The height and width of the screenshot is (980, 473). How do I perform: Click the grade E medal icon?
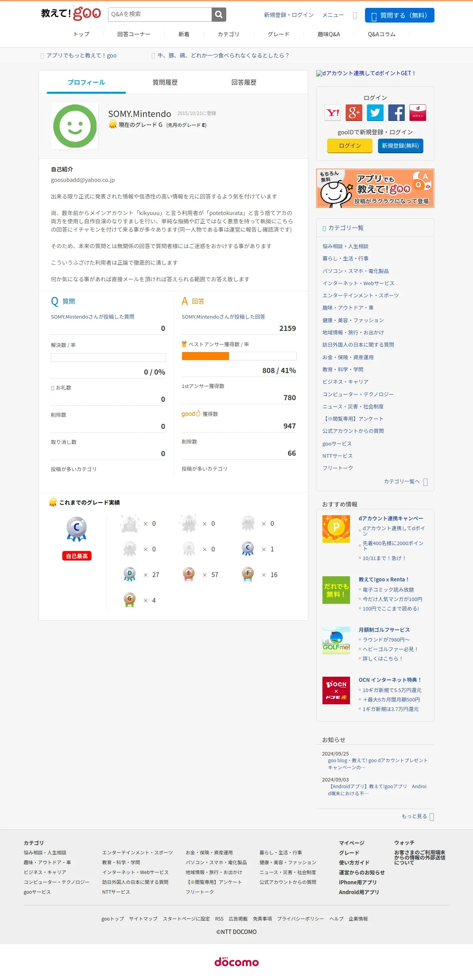coord(189,574)
